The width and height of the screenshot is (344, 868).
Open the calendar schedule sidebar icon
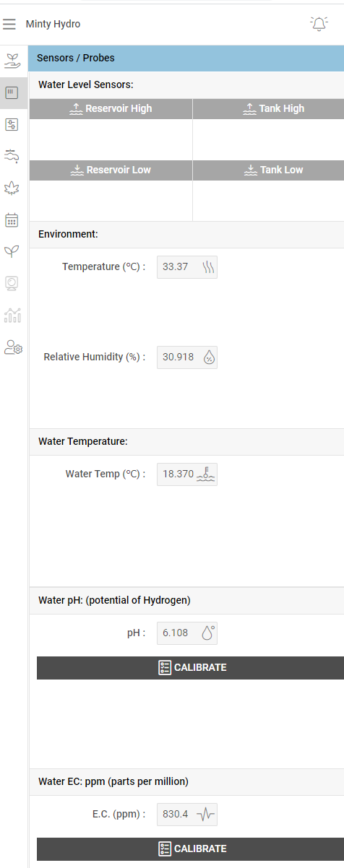[x=12, y=220]
